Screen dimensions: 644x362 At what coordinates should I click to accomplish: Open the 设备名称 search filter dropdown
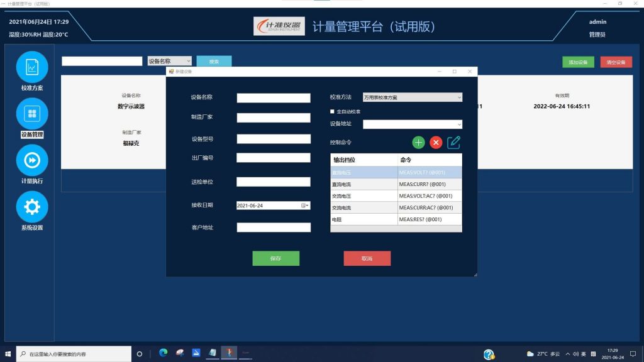tap(169, 61)
